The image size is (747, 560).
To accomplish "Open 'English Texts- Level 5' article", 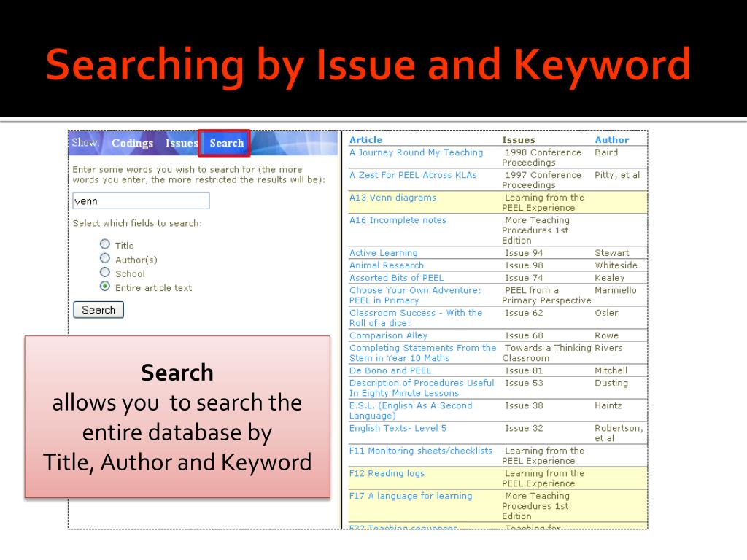I will point(398,428).
